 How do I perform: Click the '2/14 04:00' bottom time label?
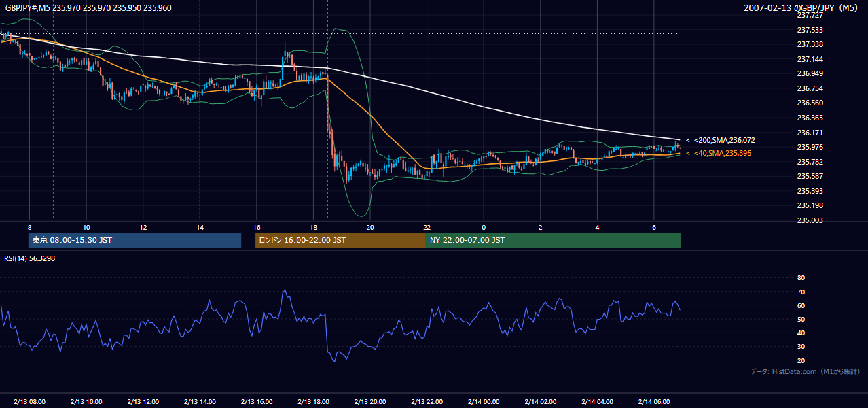598,401
